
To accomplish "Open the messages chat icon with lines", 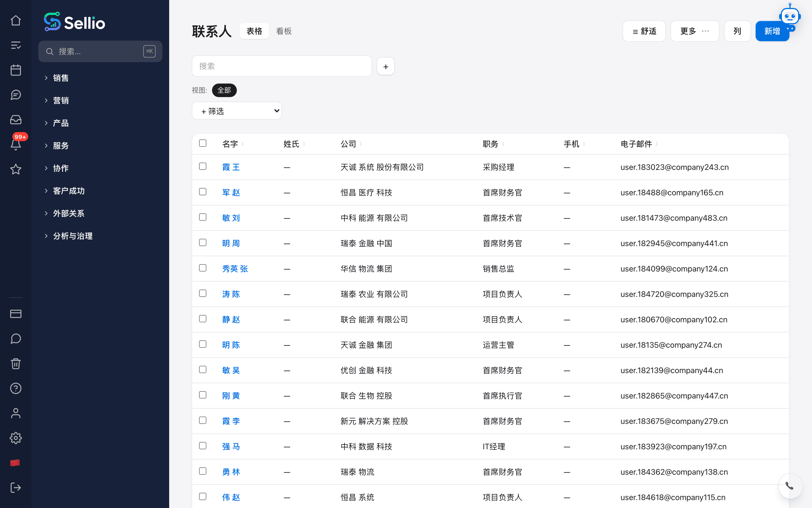I will [16, 95].
